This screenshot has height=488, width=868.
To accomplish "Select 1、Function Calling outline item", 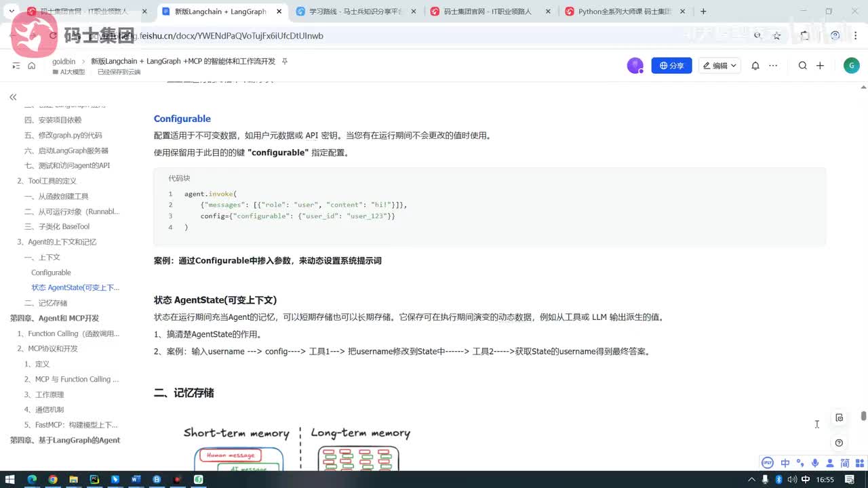I will pos(68,333).
